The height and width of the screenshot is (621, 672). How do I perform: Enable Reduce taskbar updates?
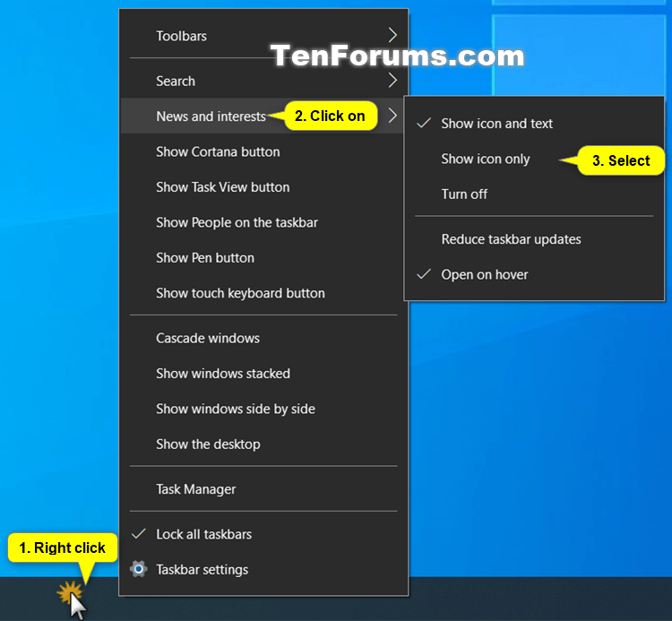point(534,239)
